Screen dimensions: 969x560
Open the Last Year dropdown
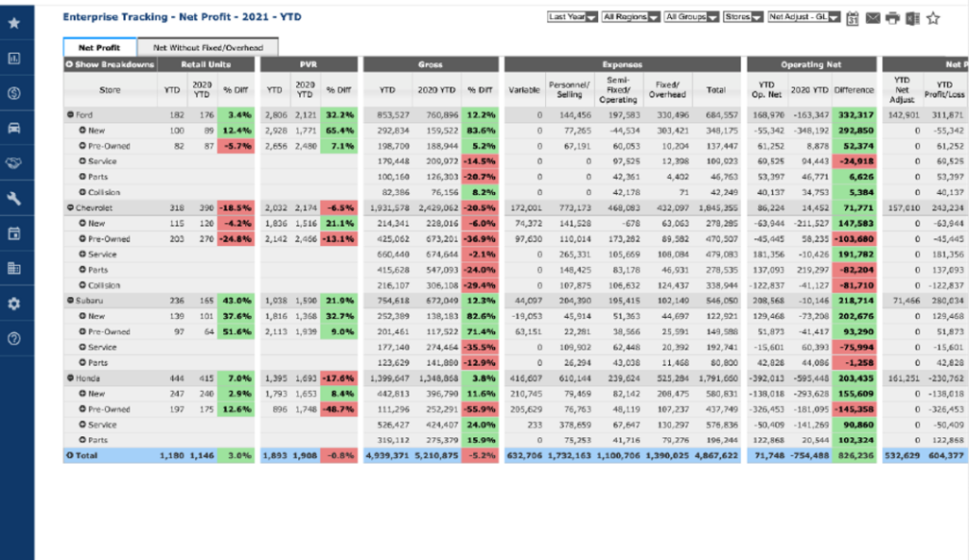point(573,17)
